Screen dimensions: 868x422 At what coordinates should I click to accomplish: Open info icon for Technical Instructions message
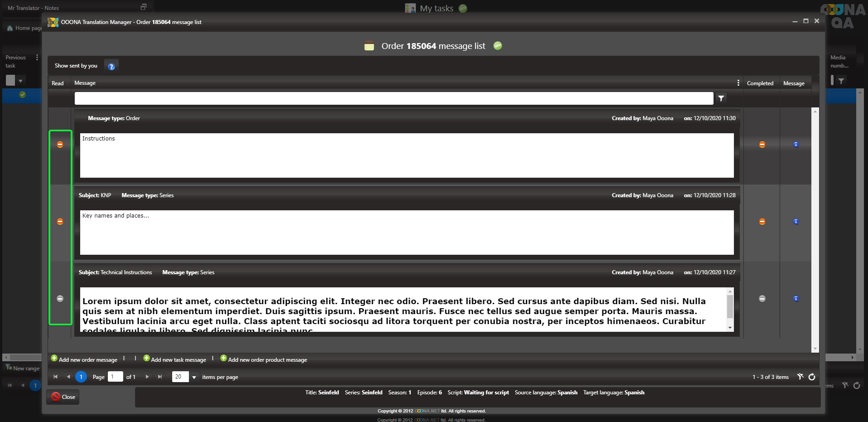tap(796, 299)
